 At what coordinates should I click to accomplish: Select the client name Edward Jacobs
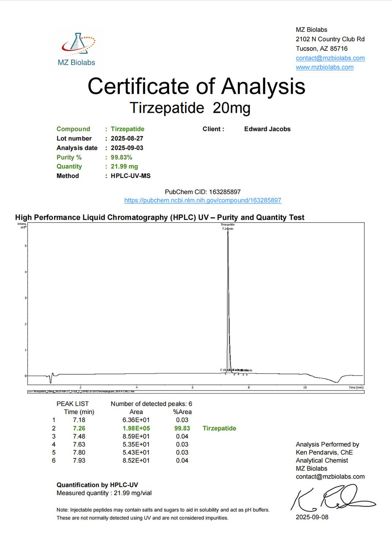267,129
